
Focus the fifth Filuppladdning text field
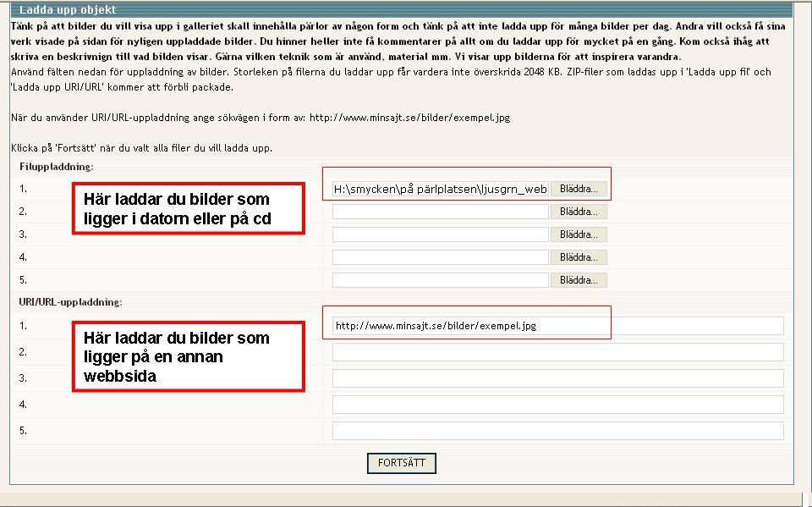[440, 280]
